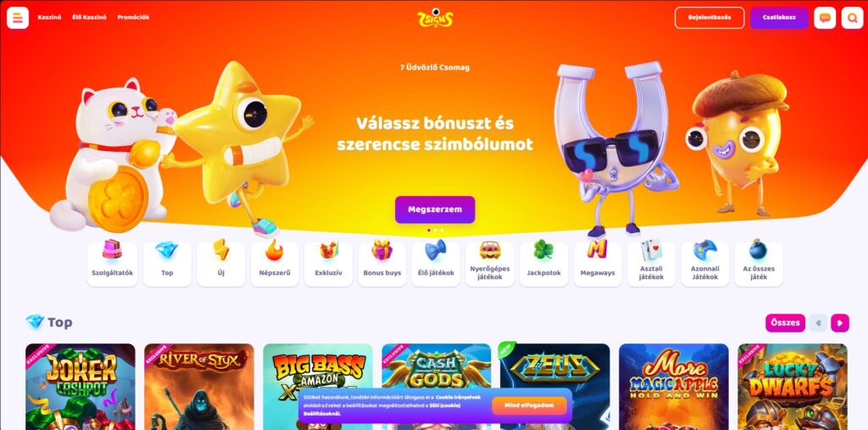Open the hamburger menu icon

pyautogui.click(x=18, y=18)
